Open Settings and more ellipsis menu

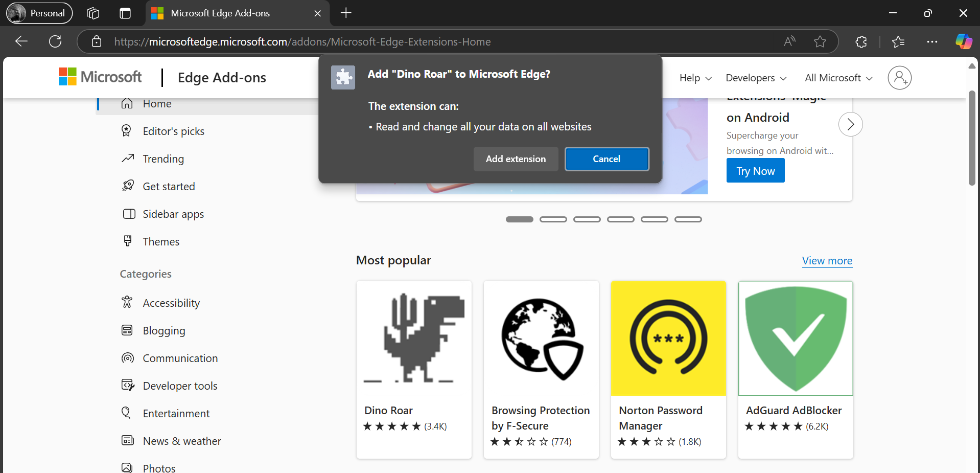pos(932,42)
